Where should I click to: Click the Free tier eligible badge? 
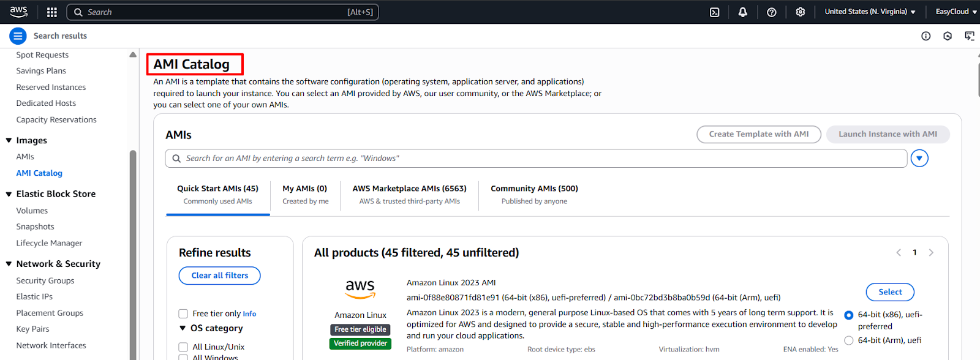[360, 329]
